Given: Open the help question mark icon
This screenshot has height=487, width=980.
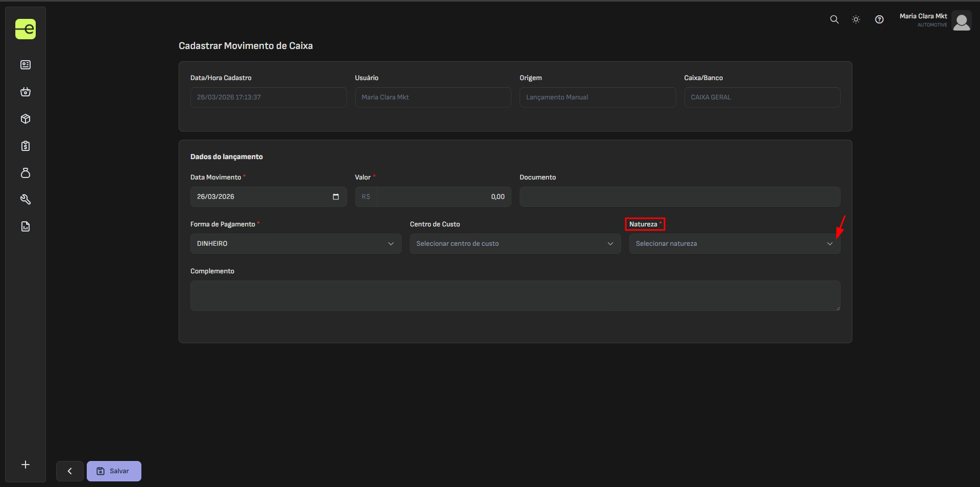Looking at the screenshot, I should [879, 19].
